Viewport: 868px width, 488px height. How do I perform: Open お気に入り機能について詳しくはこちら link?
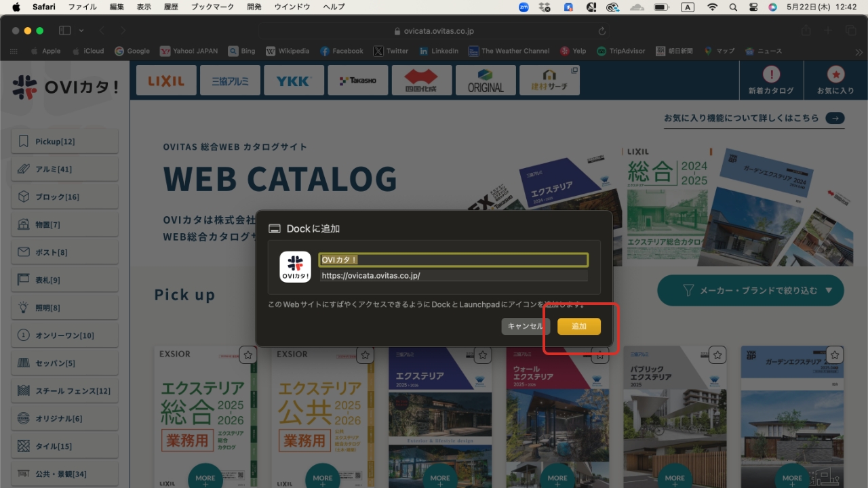click(x=754, y=118)
